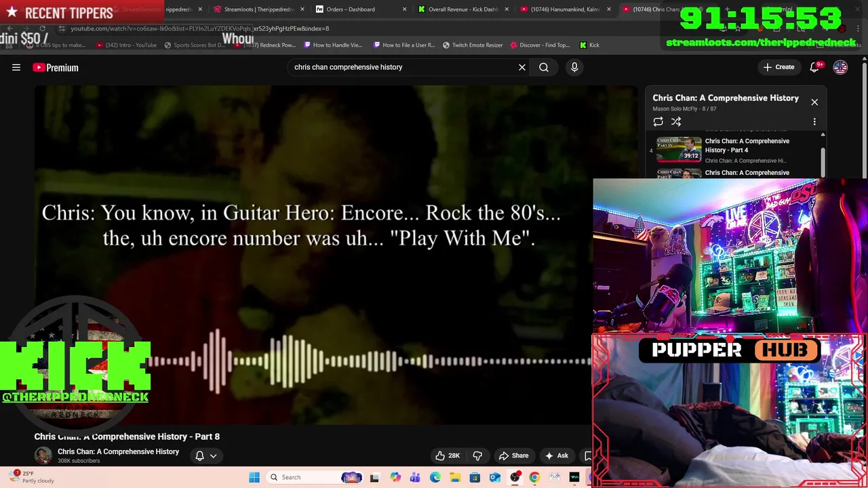Open Microsoft Teams taskbar icon
Image resolution: width=868 pixels, height=488 pixels.
coord(415,477)
